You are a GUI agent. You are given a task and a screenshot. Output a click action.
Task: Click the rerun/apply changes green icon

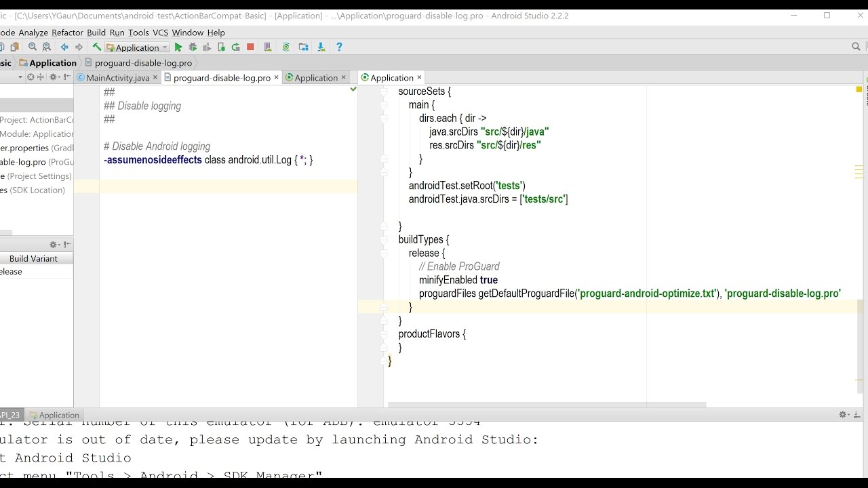[235, 47]
